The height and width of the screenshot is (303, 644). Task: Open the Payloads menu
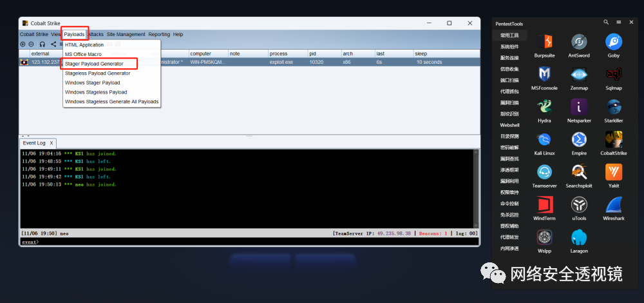[x=74, y=35]
